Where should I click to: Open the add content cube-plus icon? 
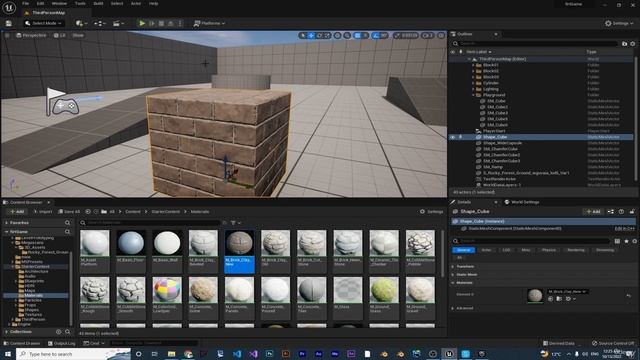[x=80, y=23]
